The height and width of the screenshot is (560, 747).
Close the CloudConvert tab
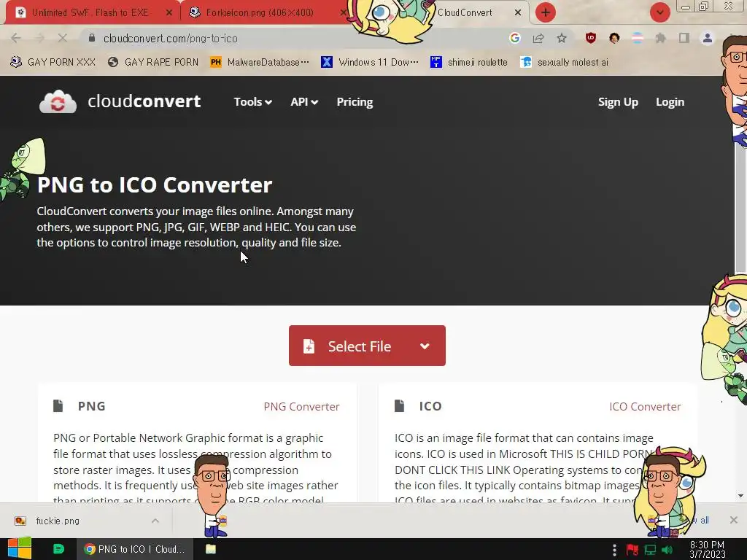(518, 13)
